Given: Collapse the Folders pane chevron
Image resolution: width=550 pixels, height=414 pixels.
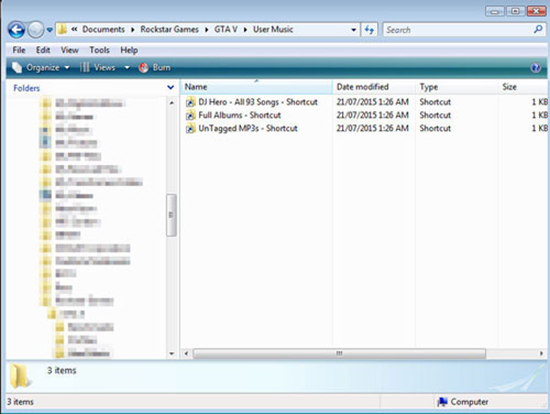Looking at the screenshot, I should (x=171, y=87).
